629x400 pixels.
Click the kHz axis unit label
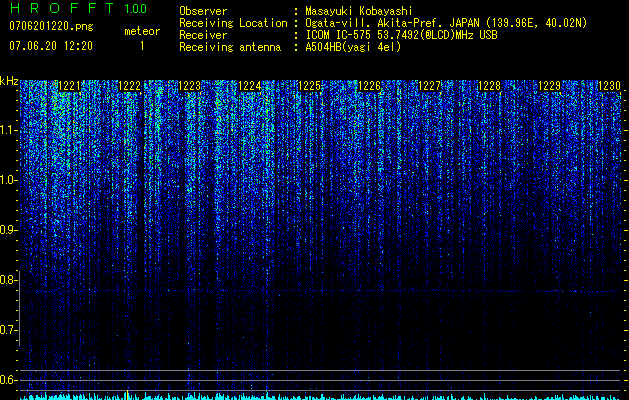pos(9,82)
